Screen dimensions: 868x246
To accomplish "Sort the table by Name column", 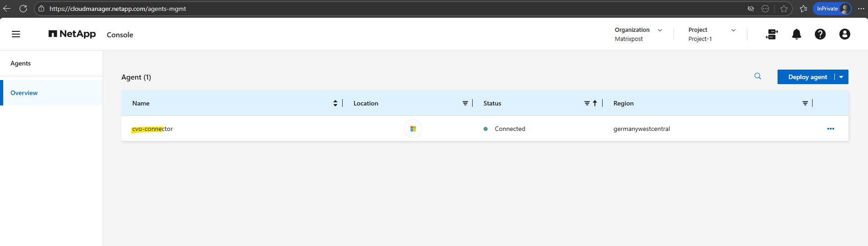I will [x=335, y=103].
